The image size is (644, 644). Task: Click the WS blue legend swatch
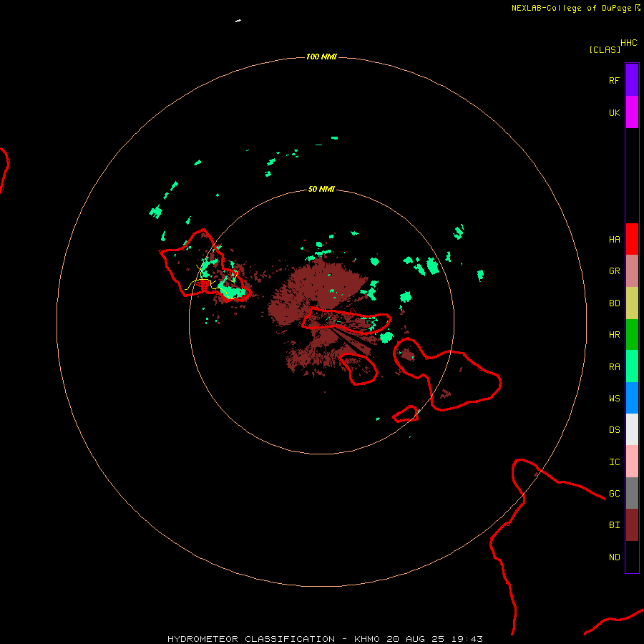pyautogui.click(x=632, y=398)
